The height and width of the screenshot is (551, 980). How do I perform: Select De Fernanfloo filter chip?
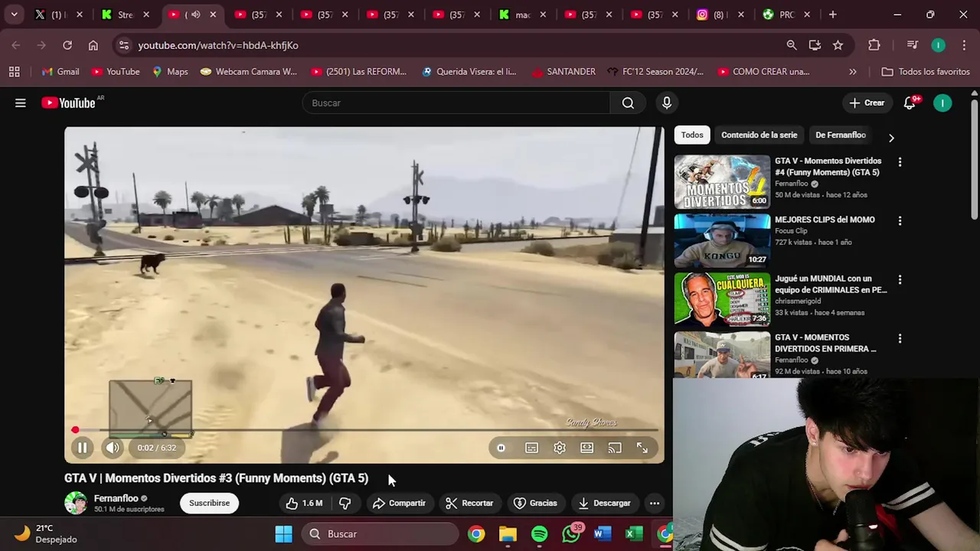click(x=840, y=135)
